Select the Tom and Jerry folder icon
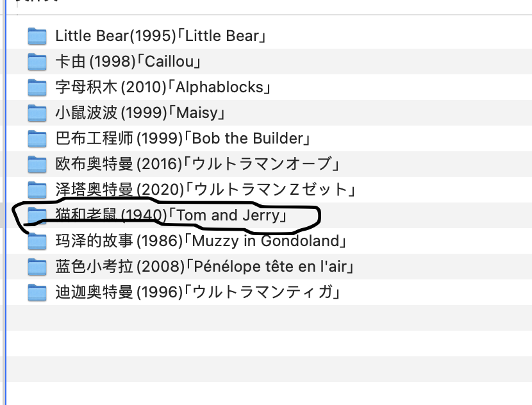The image size is (532, 405). point(38,215)
